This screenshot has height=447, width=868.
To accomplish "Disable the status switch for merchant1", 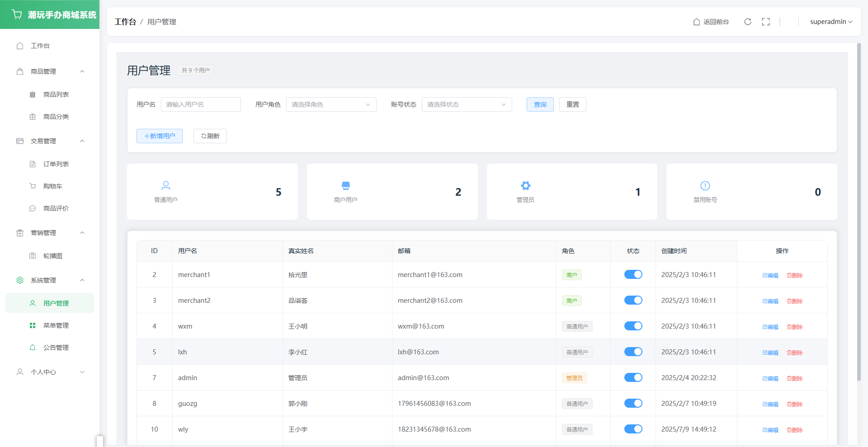I will coord(633,274).
